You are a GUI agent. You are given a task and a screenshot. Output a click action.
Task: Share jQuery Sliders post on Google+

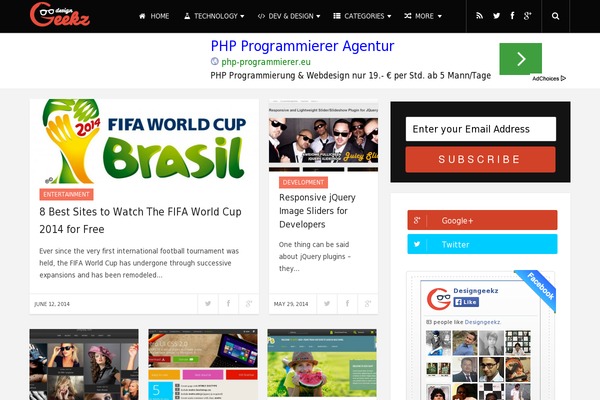point(368,304)
